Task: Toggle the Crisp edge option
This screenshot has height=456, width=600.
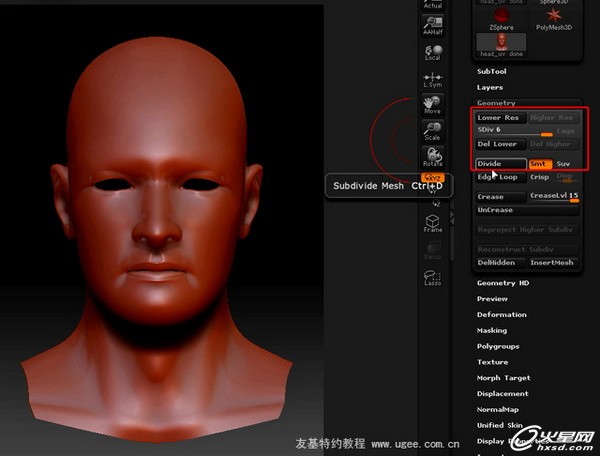Action: coord(540,177)
